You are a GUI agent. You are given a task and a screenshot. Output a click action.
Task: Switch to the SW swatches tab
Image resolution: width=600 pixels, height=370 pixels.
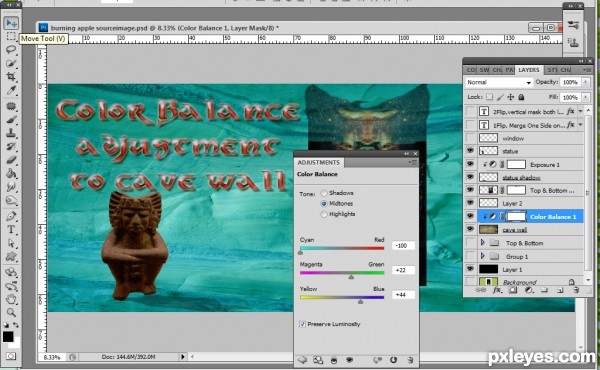pyautogui.click(x=484, y=70)
